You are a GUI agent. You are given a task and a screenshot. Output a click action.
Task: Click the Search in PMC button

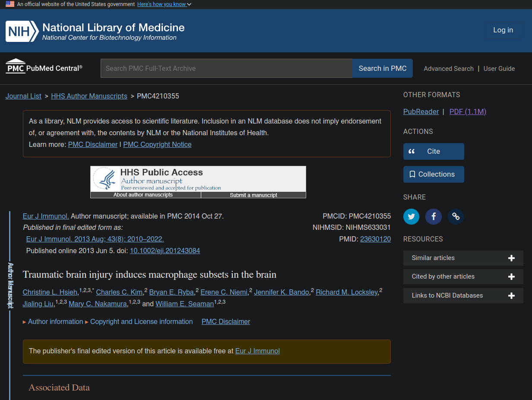pyautogui.click(x=383, y=68)
